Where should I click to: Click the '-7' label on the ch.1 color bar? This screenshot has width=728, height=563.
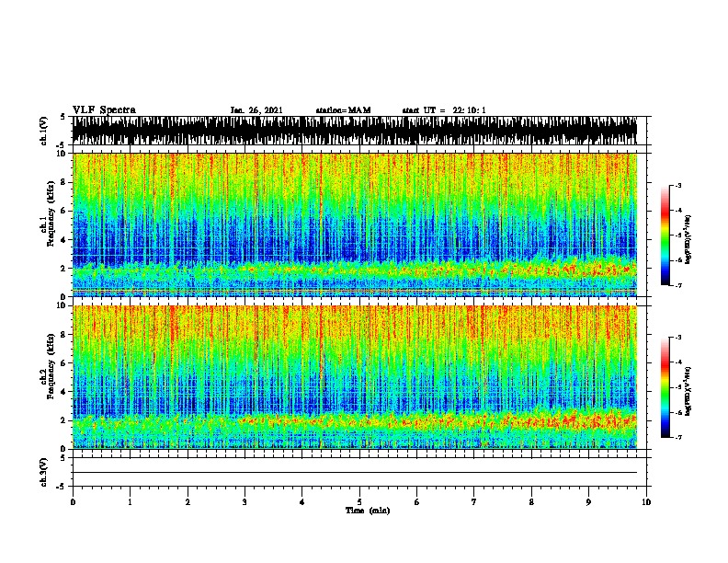click(678, 285)
